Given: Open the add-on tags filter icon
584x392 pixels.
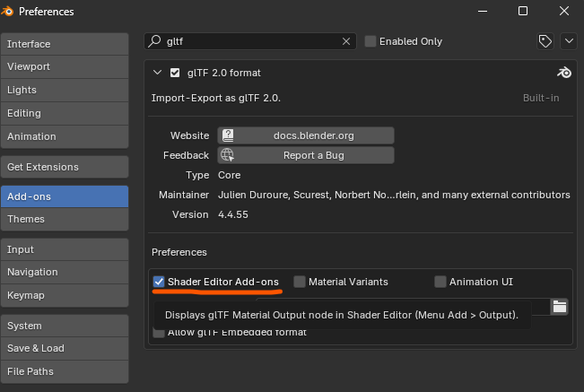Looking at the screenshot, I should (545, 41).
